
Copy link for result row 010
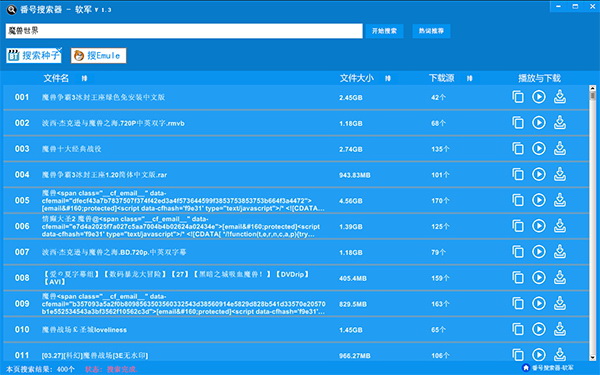point(518,329)
